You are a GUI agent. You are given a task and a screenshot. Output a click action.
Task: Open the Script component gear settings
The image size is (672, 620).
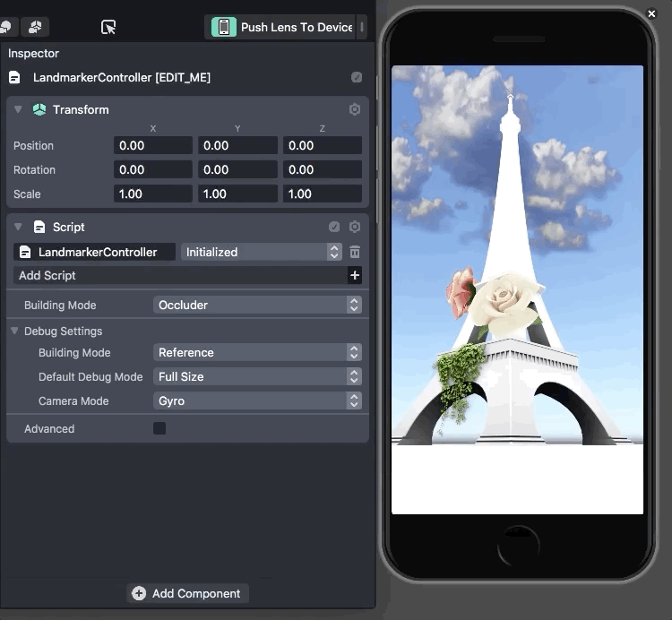355,228
